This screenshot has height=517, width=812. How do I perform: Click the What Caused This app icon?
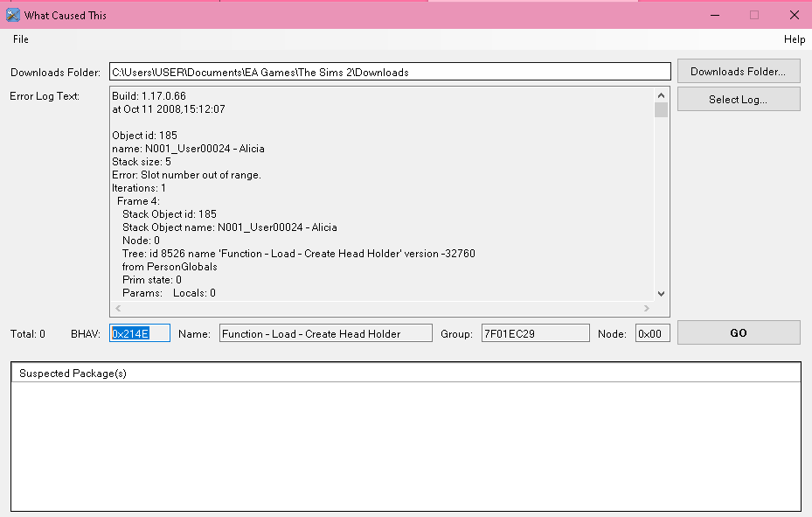coord(13,15)
